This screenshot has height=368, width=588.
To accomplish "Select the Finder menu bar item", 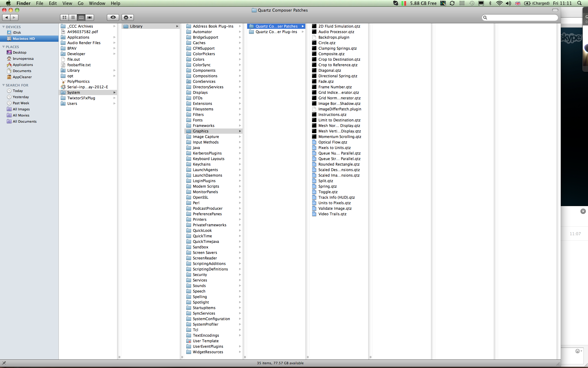I will (x=23, y=3).
